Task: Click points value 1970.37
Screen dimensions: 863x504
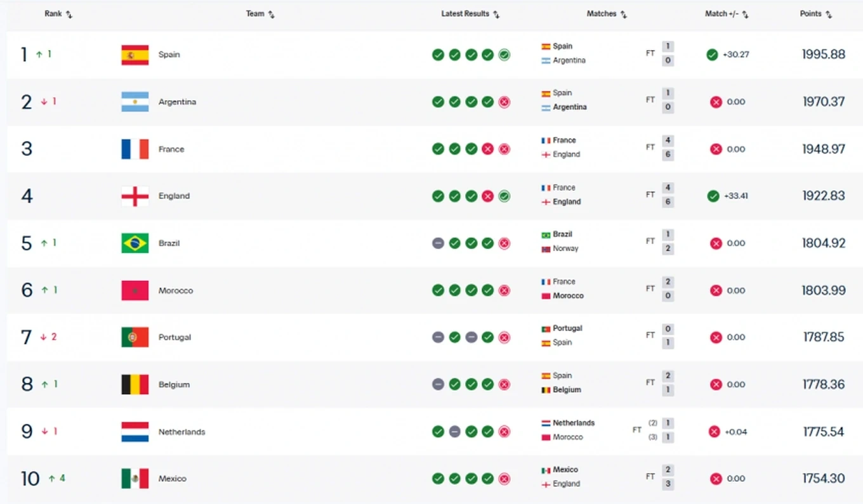Action: click(824, 102)
